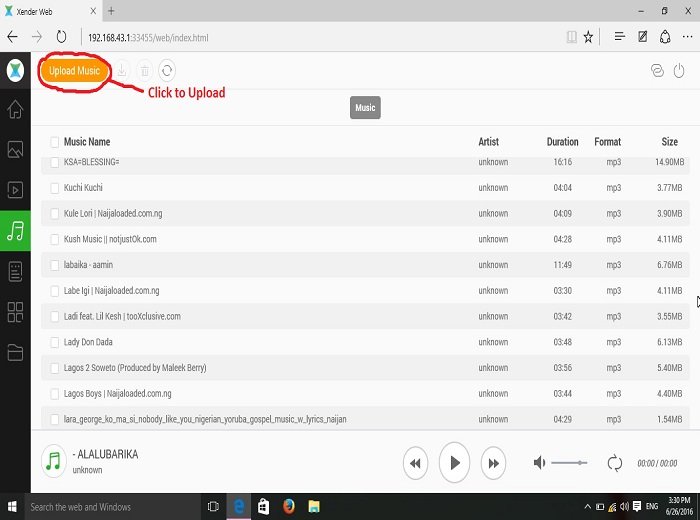The width and height of the screenshot is (700, 520).
Task: Adjust the player volume slider
Action: pos(569,463)
